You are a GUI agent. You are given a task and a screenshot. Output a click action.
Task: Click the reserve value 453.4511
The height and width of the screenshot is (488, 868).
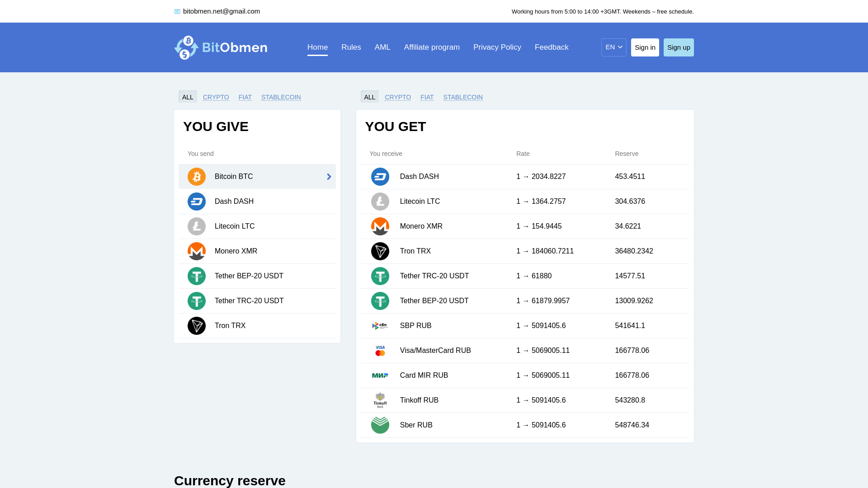[x=630, y=177]
